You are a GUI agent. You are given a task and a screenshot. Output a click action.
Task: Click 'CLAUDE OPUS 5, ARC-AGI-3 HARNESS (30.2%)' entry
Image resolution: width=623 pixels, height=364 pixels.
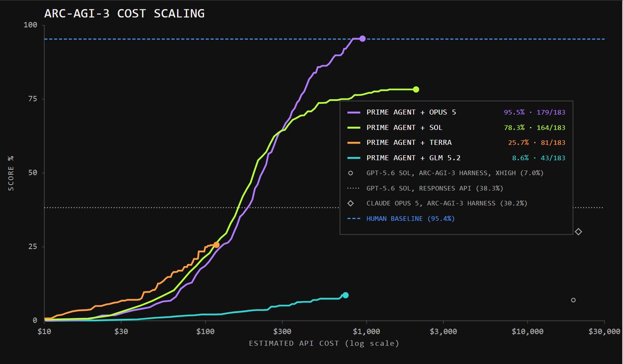click(x=446, y=203)
